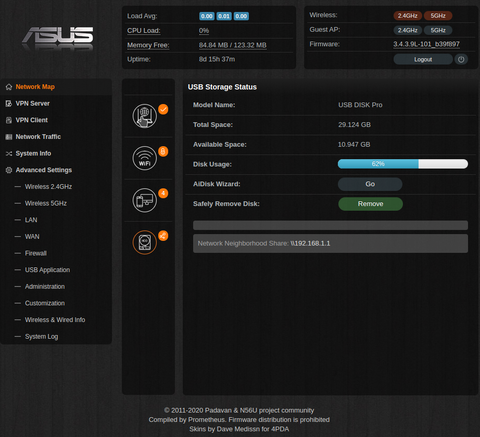Open WAN settings

[x=32, y=237]
